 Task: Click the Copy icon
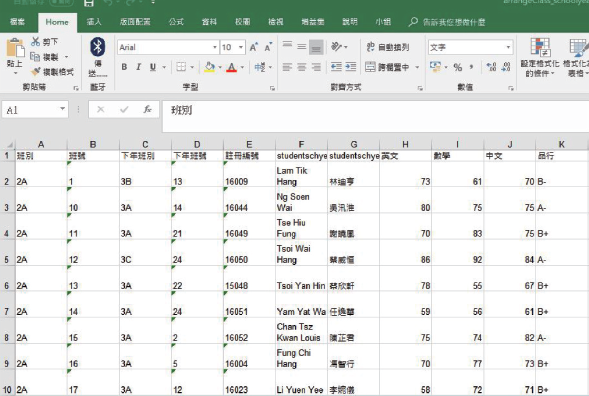click(x=35, y=57)
